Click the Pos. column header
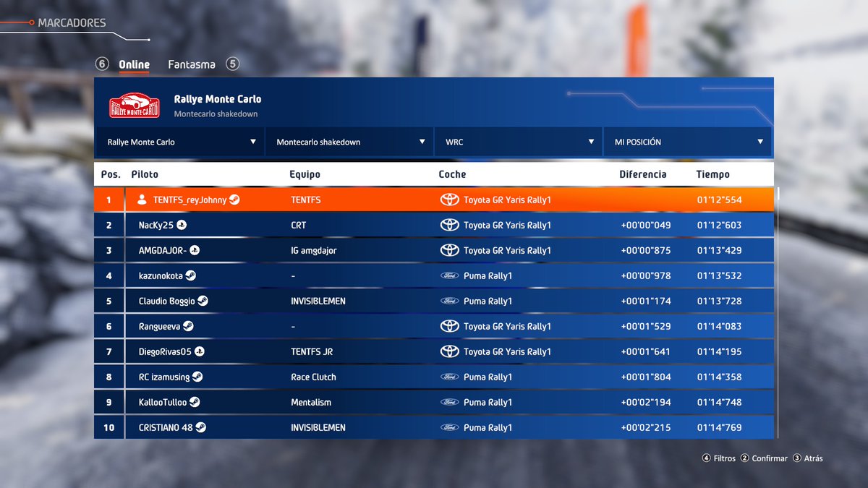 point(111,174)
